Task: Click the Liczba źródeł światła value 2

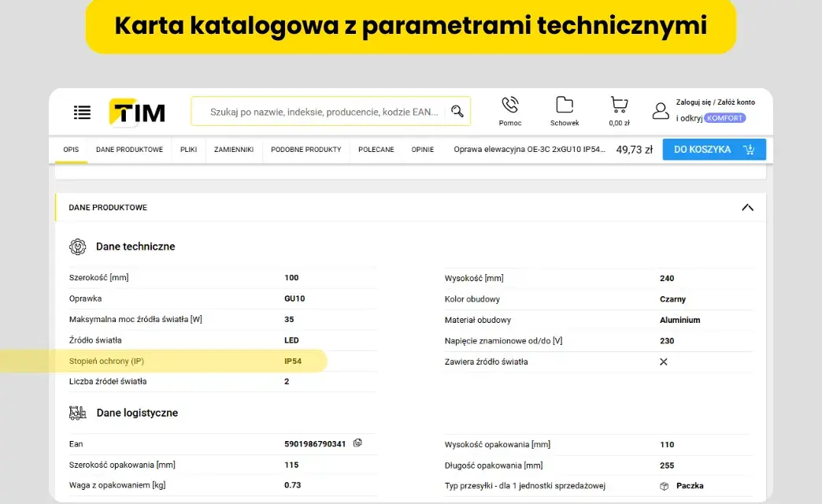Action: coord(287,382)
